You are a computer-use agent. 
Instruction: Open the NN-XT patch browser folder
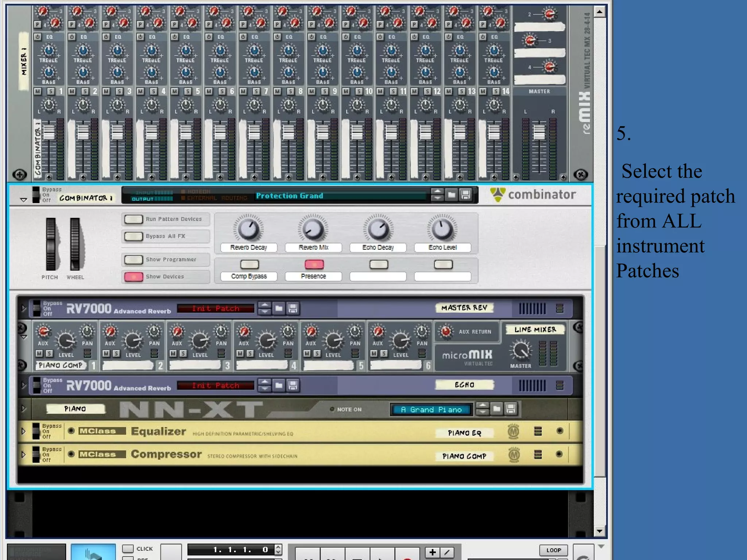click(x=497, y=409)
